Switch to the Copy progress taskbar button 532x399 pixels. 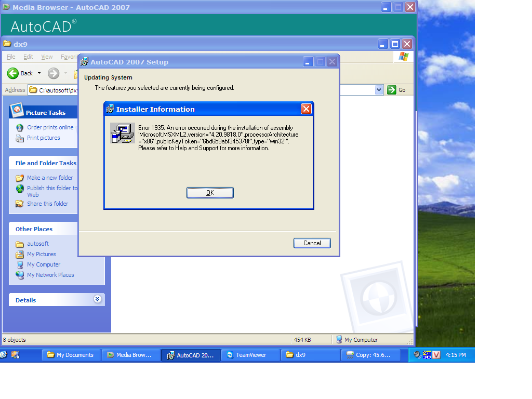[370, 355]
